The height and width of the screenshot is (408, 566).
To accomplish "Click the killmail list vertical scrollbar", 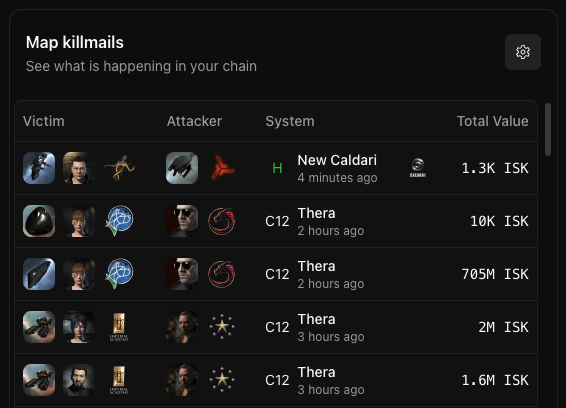I will [x=548, y=130].
